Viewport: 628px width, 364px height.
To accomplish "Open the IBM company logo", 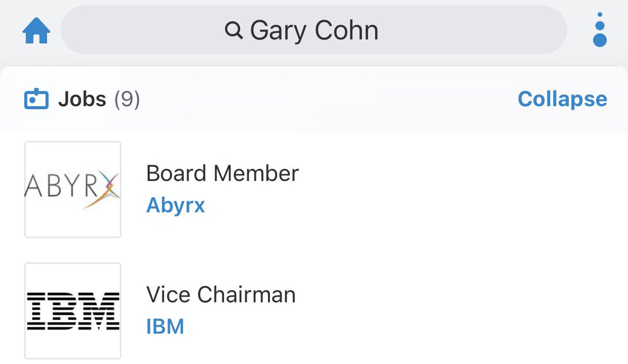I will coord(73,311).
